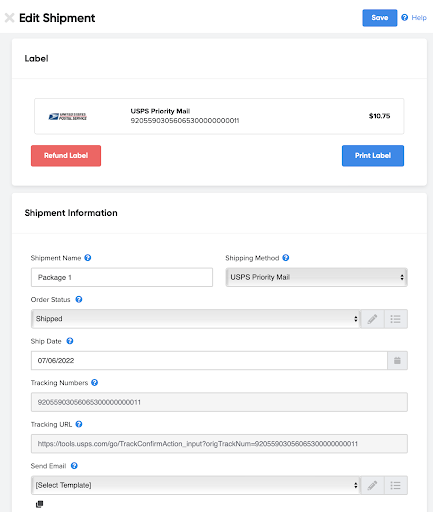Click the red Refund Label button
This screenshot has width=433, height=512.
66,156
